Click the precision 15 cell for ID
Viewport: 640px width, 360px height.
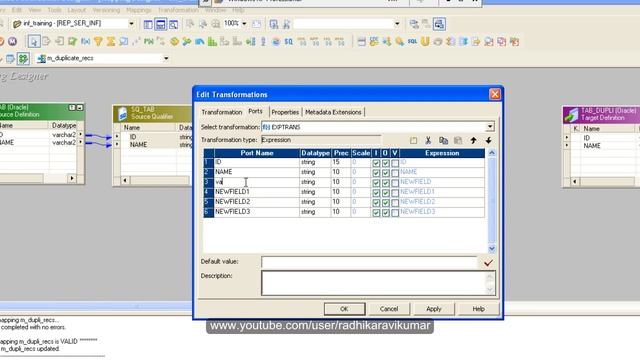point(340,162)
